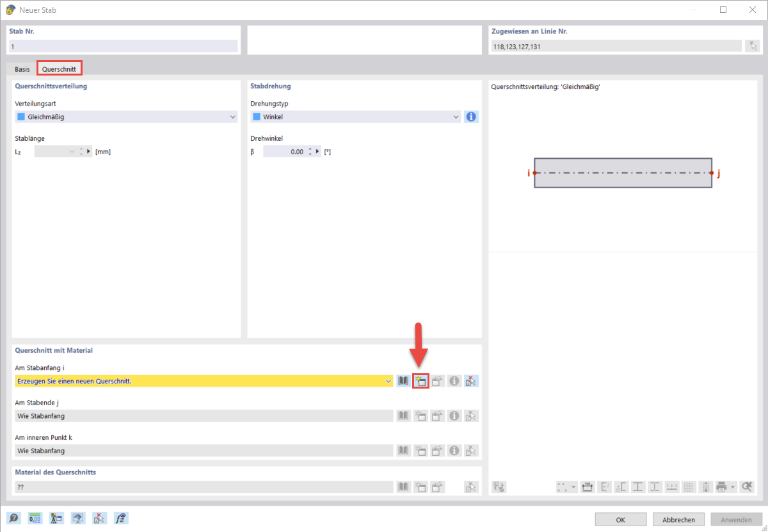Click the Zugewiesen an Linie Nr. field
This screenshot has height=532, width=768.
tap(616, 46)
